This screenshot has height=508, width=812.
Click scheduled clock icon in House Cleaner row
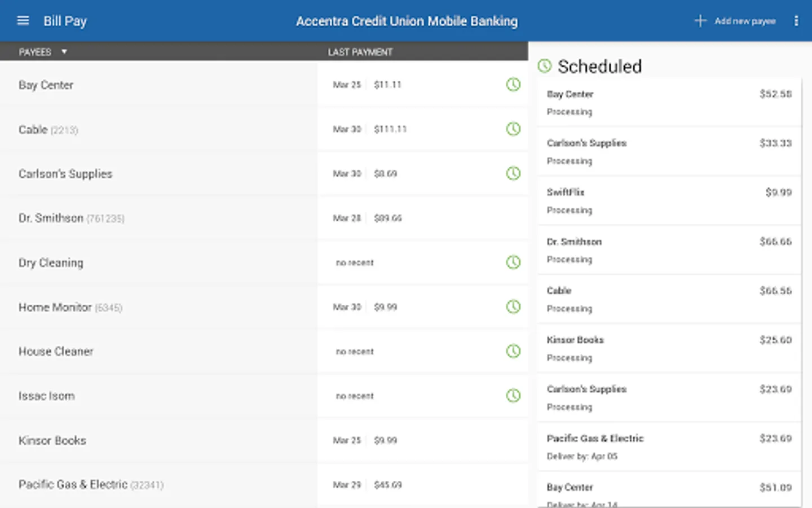(x=513, y=351)
